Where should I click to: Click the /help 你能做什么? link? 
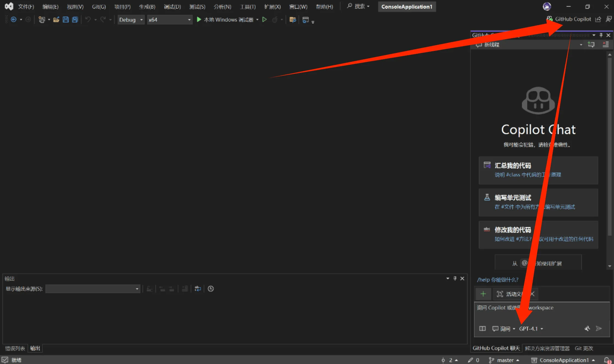[x=498, y=280]
